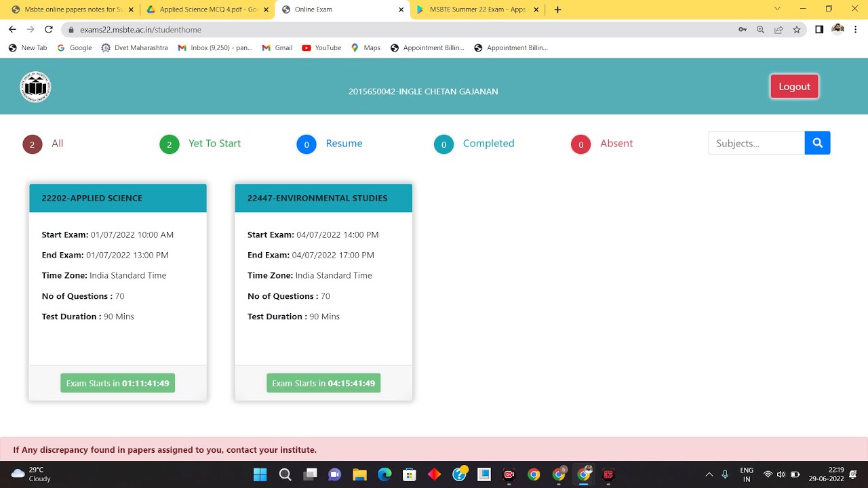This screenshot has width=868, height=488.
Task: Open the Chrome three-dot menu
Action: [856, 29]
